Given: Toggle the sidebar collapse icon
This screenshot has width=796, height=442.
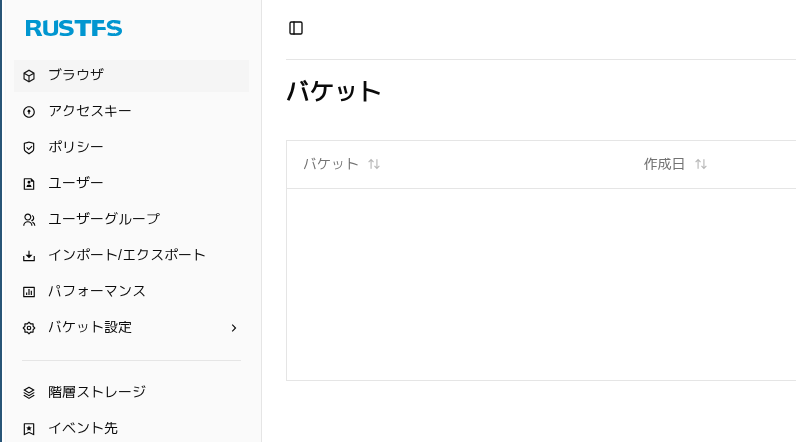Looking at the screenshot, I should tap(296, 28).
